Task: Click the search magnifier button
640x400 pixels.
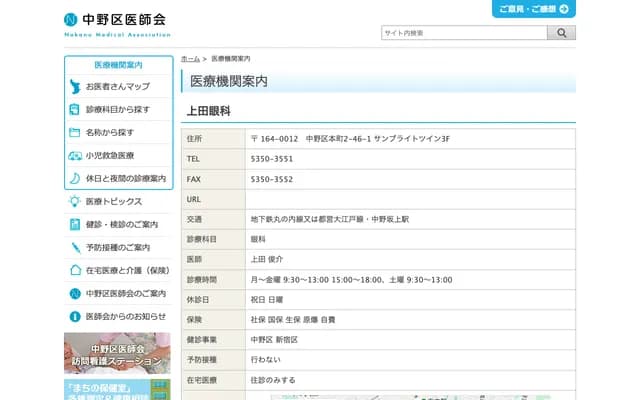Action: (x=561, y=33)
